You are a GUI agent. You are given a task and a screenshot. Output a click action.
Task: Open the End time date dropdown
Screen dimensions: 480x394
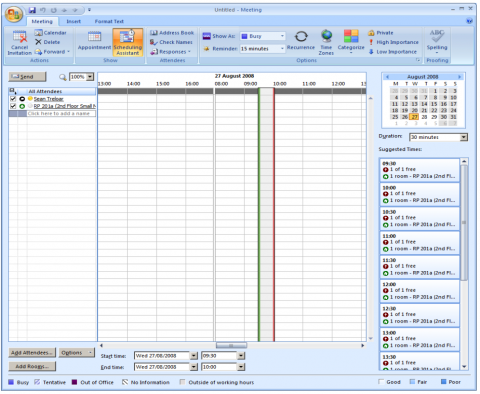tap(194, 367)
